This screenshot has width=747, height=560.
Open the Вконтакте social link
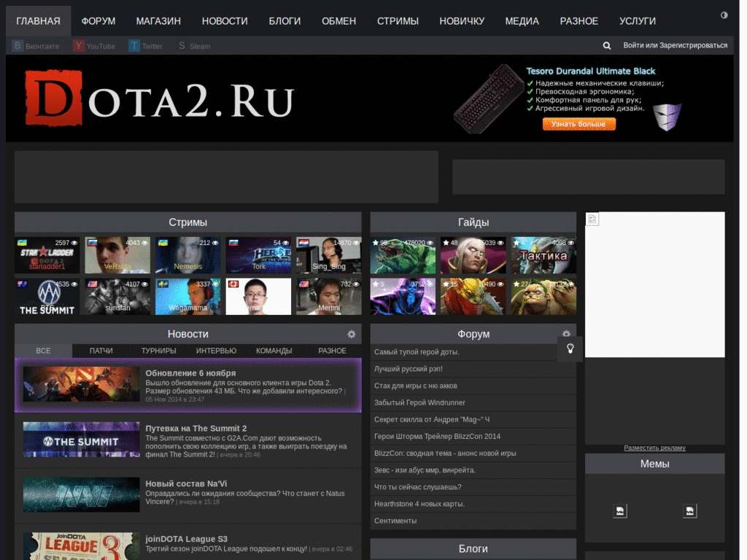[36, 46]
